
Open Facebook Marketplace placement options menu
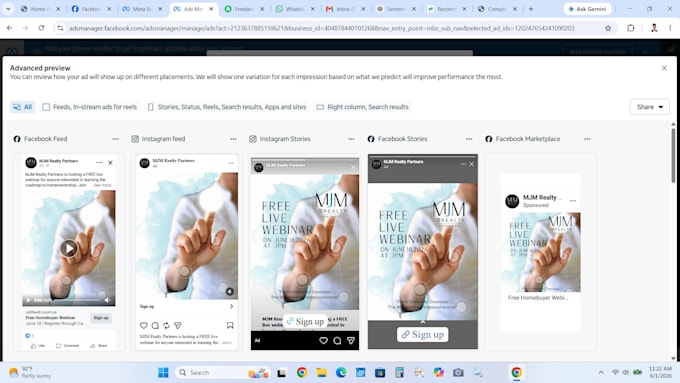pos(587,139)
